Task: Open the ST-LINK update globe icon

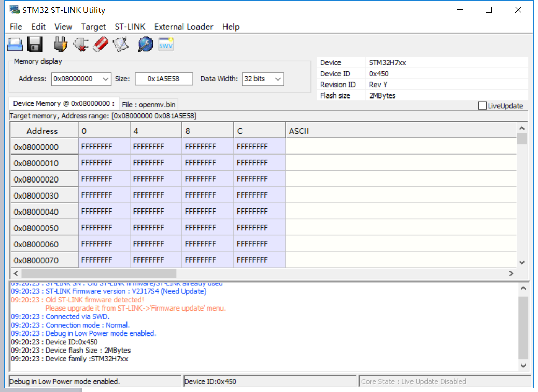Action: [146, 45]
